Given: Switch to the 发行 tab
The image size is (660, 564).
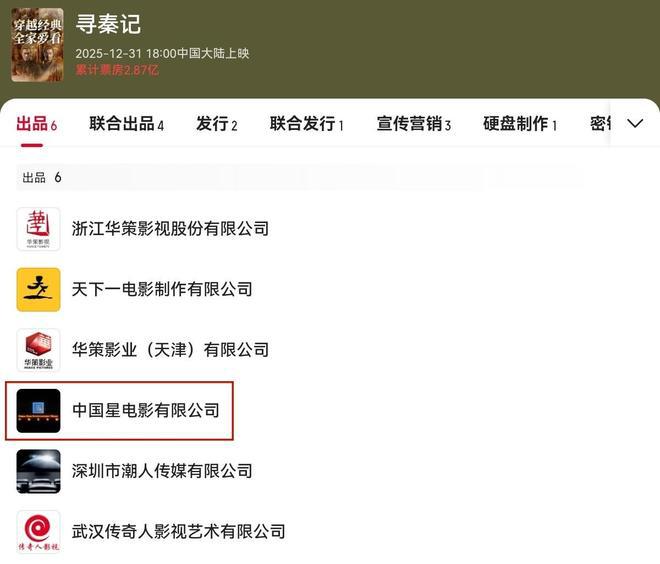Looking at the screenshot, I should point(216,124).
